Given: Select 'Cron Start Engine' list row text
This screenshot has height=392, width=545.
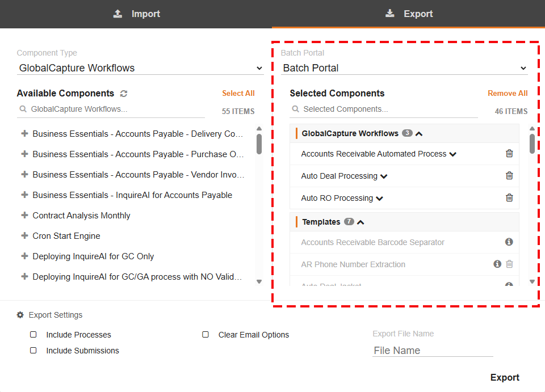Looking at the screenshot, I should click(x=66, y=236).
